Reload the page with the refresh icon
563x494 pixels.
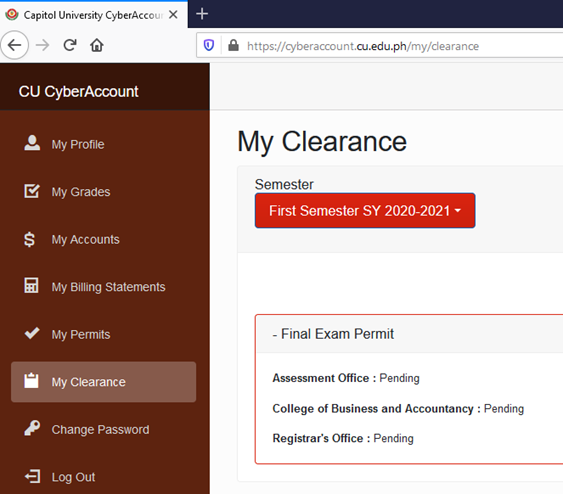click(x=70, y=45)
